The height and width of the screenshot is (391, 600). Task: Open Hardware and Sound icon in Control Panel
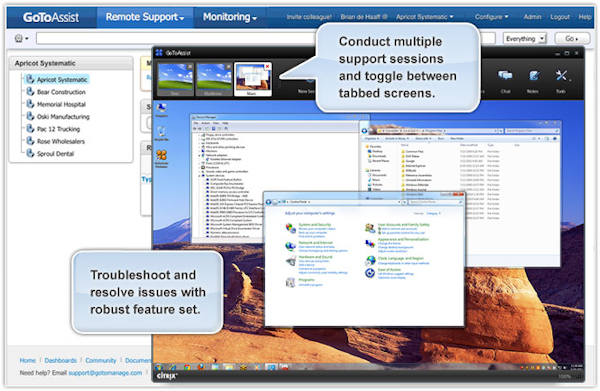coord(291,261)
